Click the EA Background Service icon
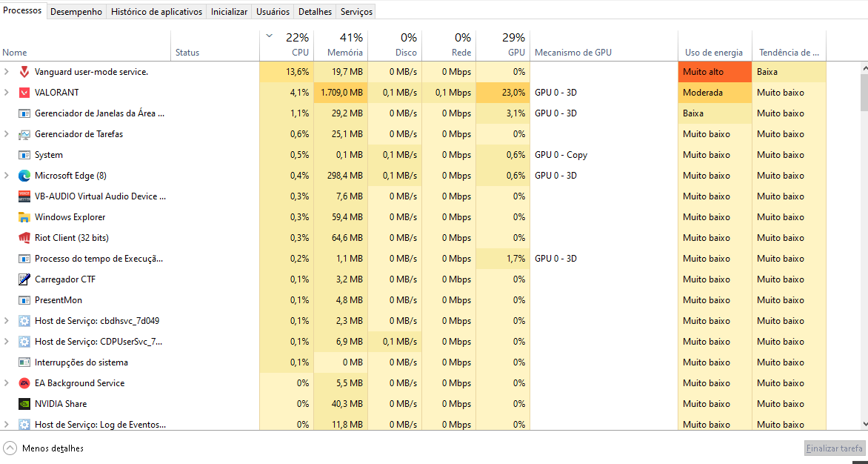This screenshot has height=464, width=868. (x=24, y=383)
